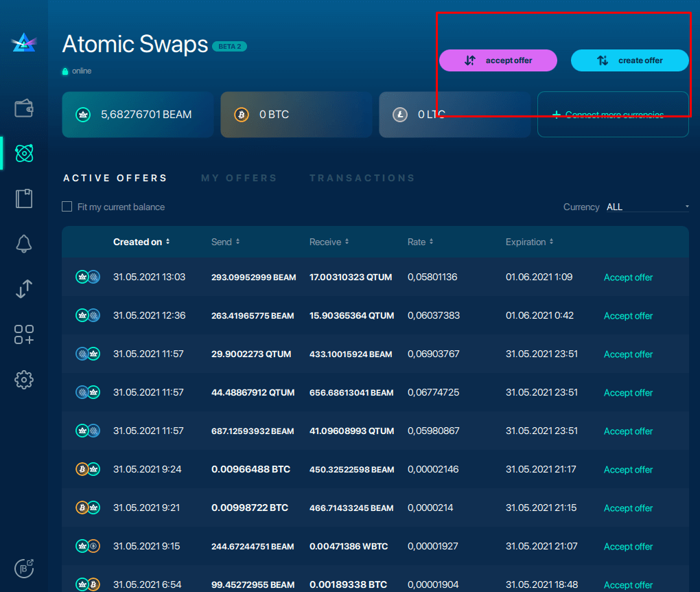
Task: Open Settings gear in sidebar
Action: point(24,379)
